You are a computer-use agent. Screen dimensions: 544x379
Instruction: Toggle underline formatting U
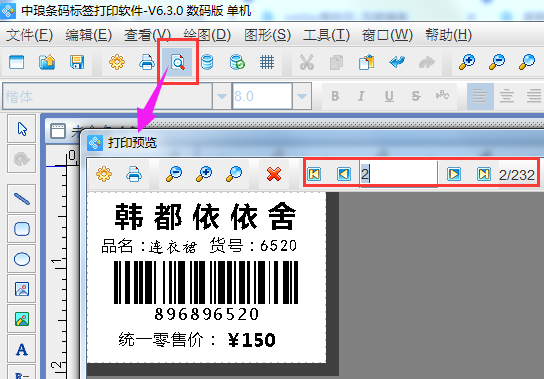(x=389, y=96)
